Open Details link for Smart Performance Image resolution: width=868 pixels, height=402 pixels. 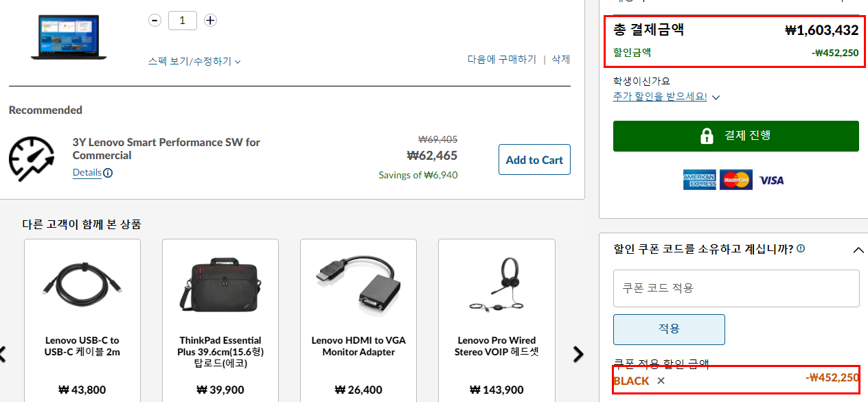tap(87, 173)
